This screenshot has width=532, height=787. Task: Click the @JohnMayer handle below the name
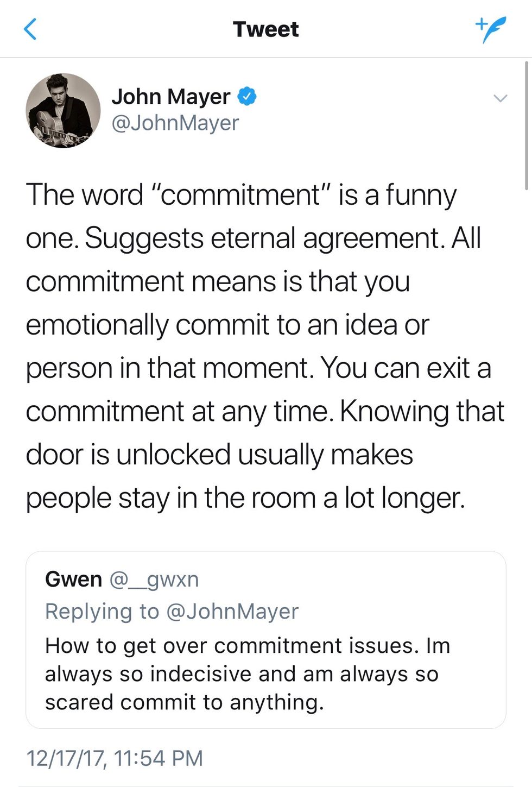point(175,123)
